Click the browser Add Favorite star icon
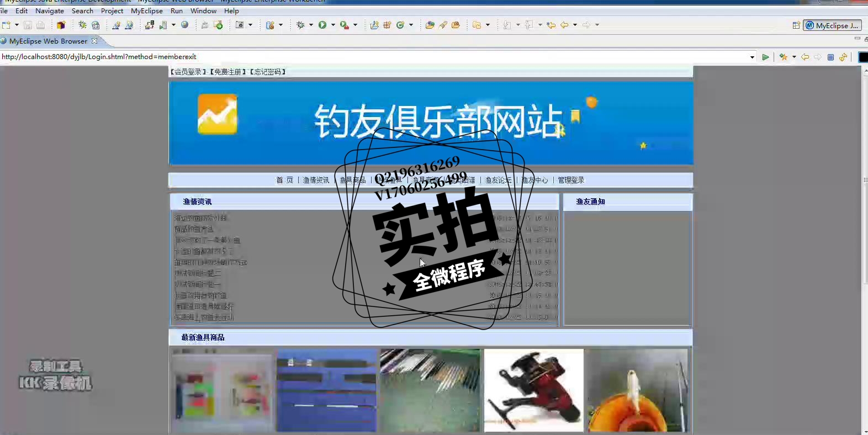 click(x=783, y=57)
